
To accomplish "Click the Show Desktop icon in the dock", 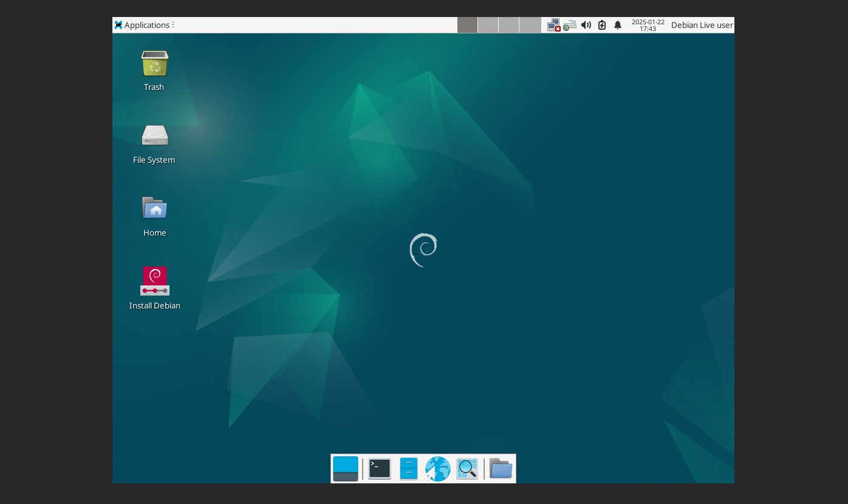I will 346,469.
